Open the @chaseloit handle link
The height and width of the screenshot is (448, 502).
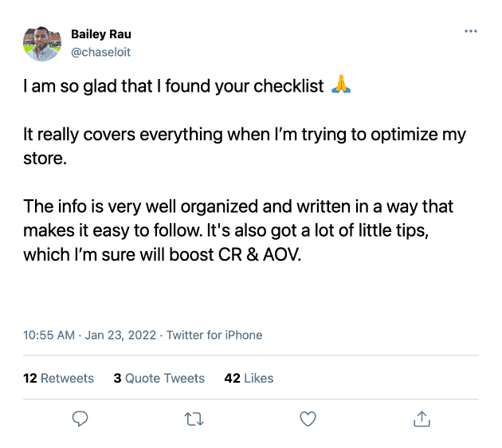point(100,52)
